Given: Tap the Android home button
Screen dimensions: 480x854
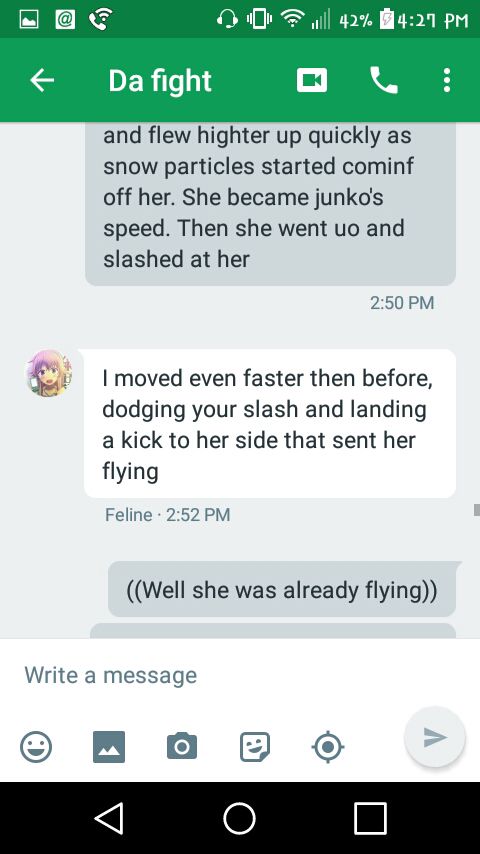Looking at the screenshot, I should pyautogui.click(x=240, y=818).
